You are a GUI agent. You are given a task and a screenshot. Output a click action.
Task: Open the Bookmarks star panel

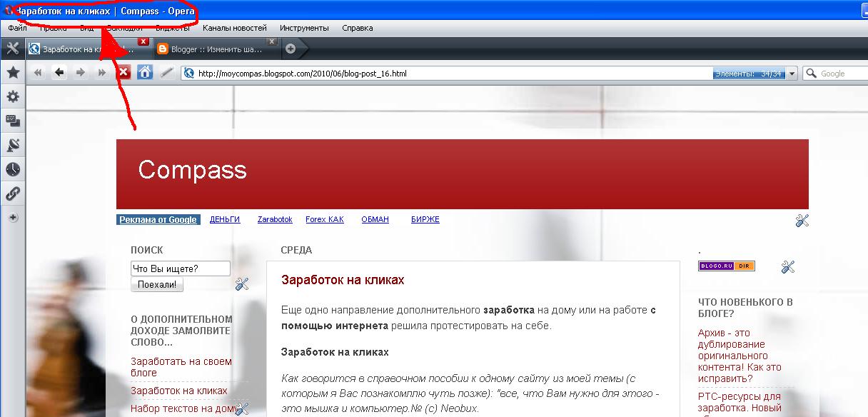12,73
